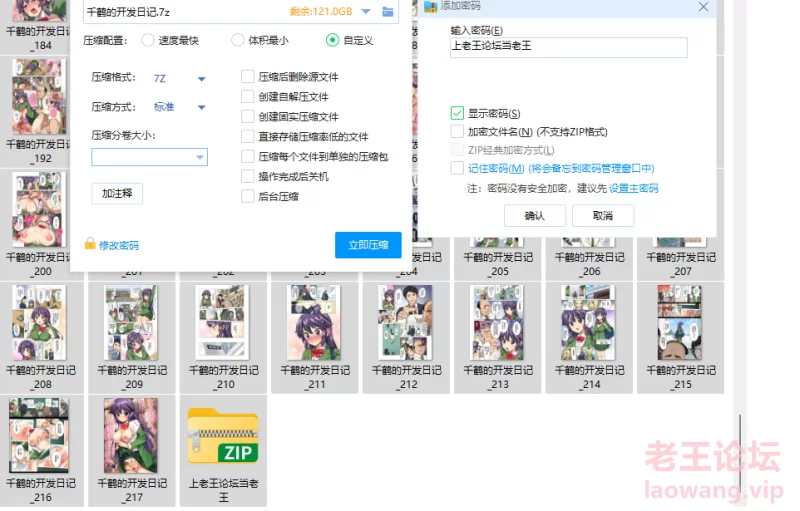The width and height of the screenshot is (800, 511).
Task: Close the 添加密码 dialog
Action: coord(703,7)
